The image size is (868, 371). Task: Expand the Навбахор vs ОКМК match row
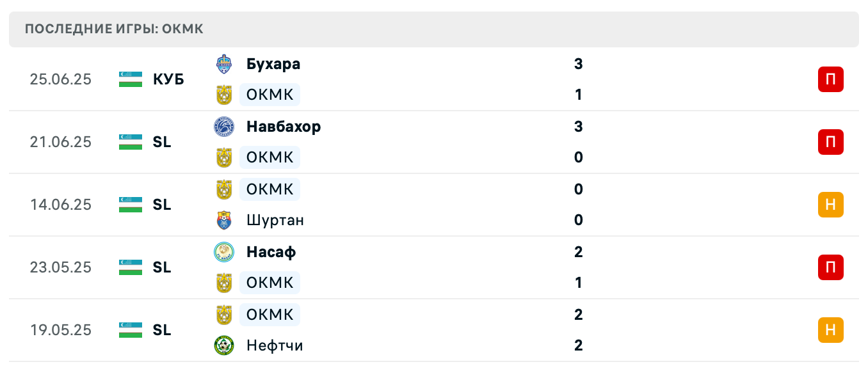click(x=434, y=142)
